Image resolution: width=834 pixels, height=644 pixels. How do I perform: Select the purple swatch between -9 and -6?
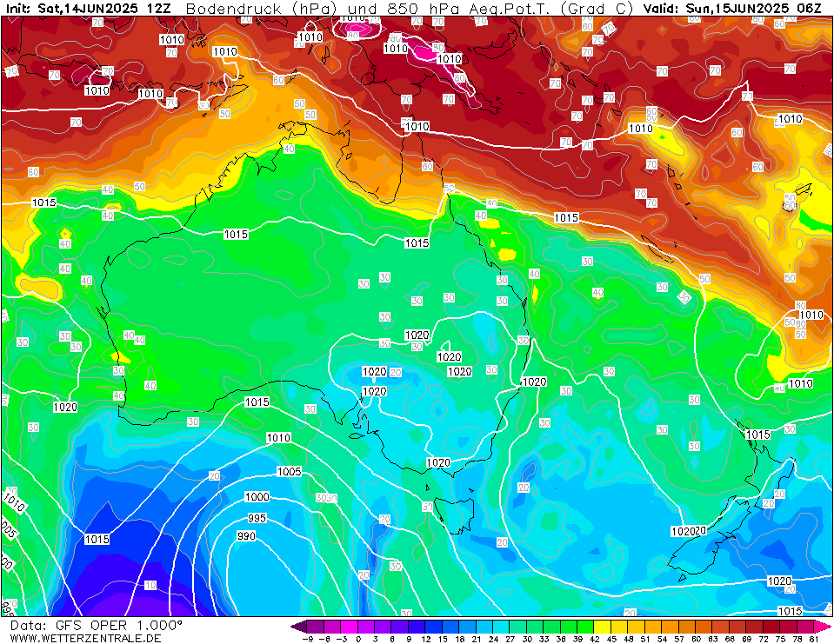click(x=316, y=626)
